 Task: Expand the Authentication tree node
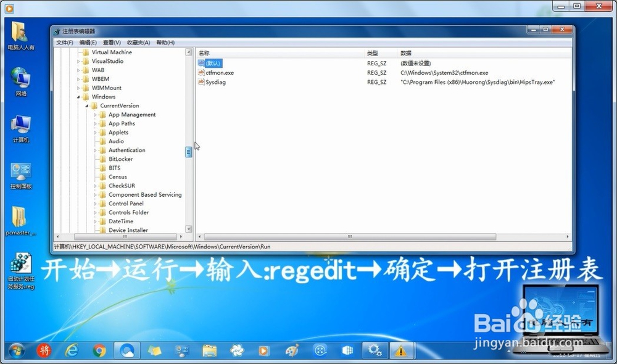tap(95, 151)
